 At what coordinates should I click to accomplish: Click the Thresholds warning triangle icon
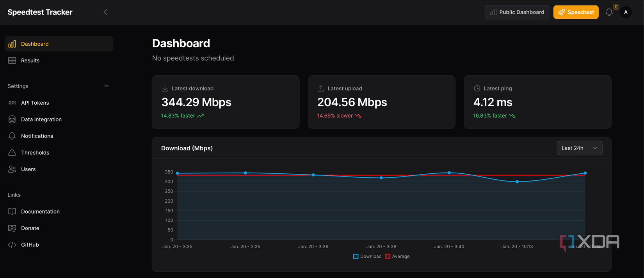click(12, 153)
